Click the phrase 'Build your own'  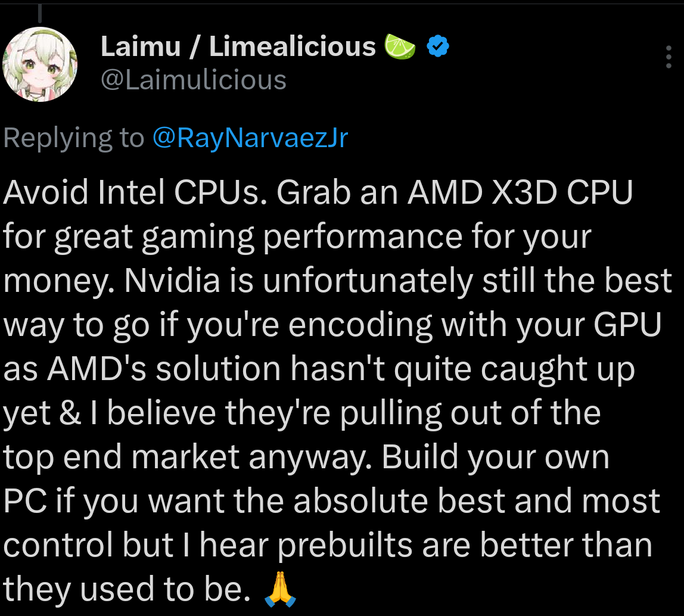[x=495, y=458]
